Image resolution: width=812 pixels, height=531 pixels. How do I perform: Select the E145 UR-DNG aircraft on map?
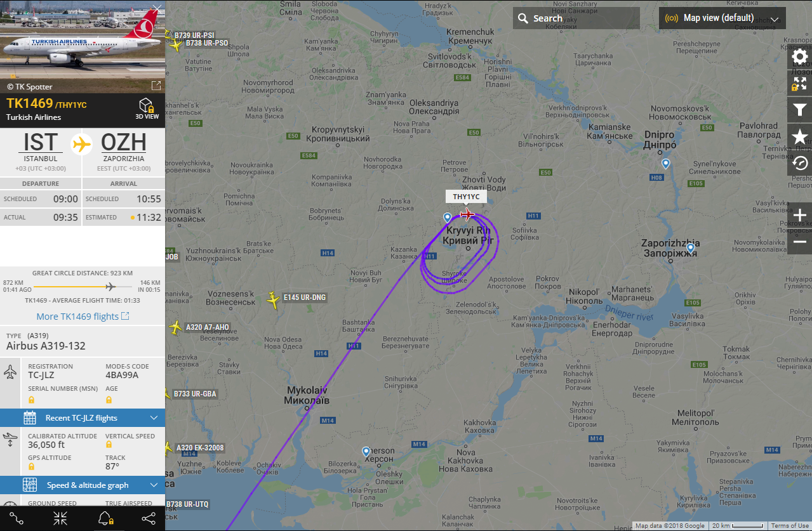click(273, 300)
